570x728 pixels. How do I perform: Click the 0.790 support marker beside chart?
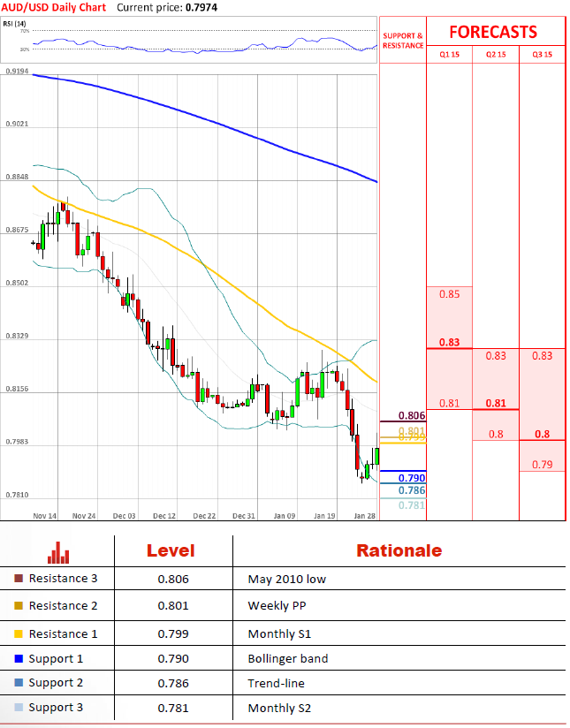pyautogui.click(x=412, y=478)
